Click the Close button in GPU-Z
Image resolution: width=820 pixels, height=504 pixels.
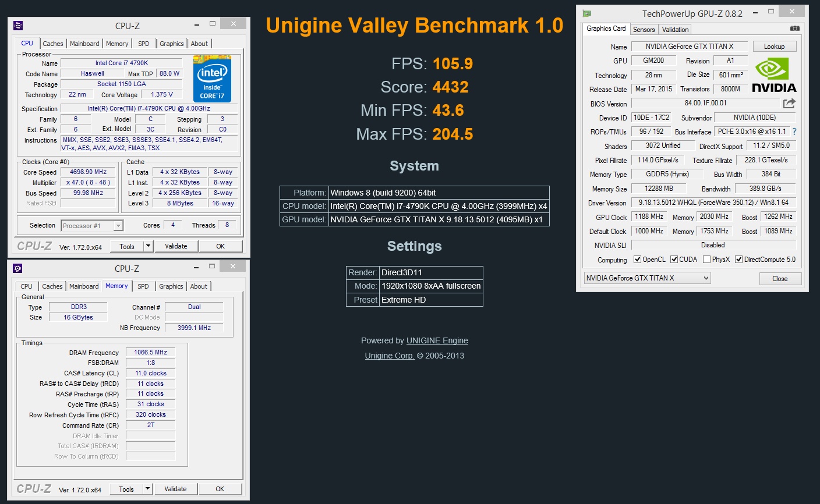(780, 279)
